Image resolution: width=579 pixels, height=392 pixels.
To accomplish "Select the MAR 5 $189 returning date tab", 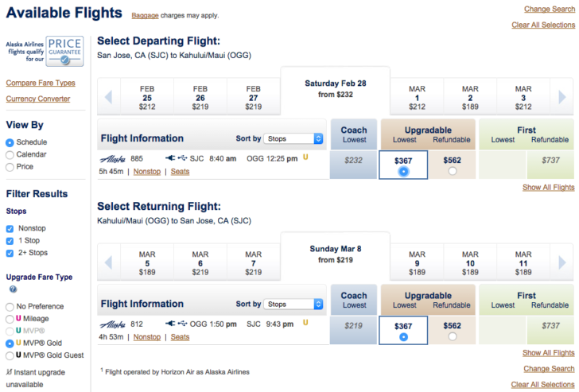I will 147,263.
